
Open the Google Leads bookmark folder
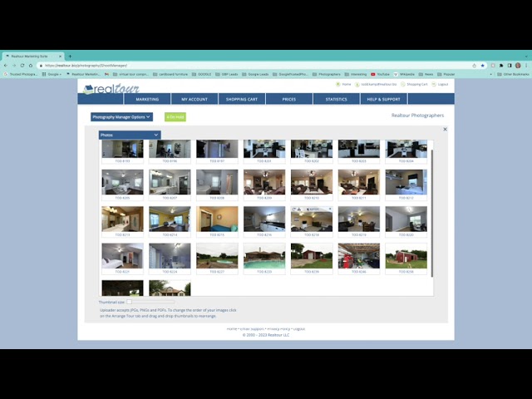255,74
